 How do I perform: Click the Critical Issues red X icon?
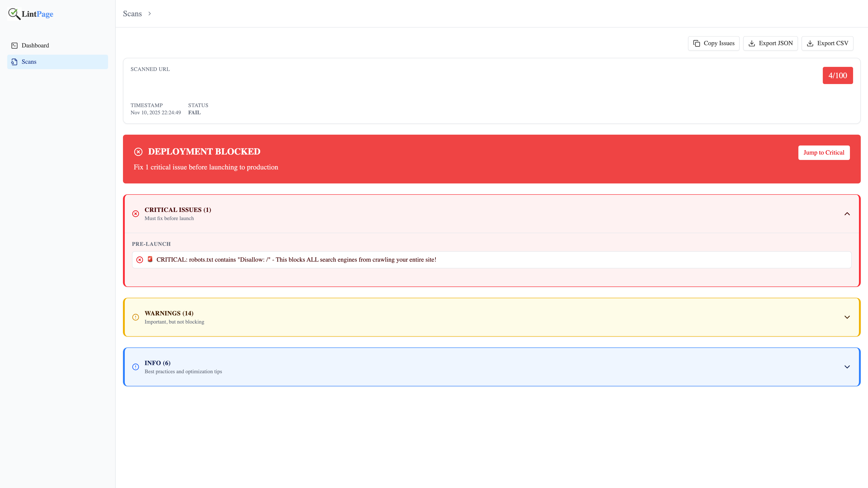(135, 214)
